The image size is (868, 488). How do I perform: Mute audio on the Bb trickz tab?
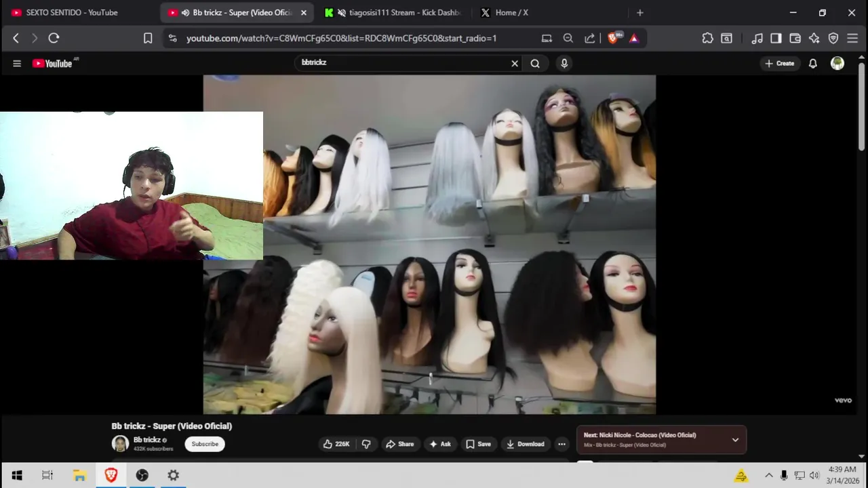(x=185, y=12)
